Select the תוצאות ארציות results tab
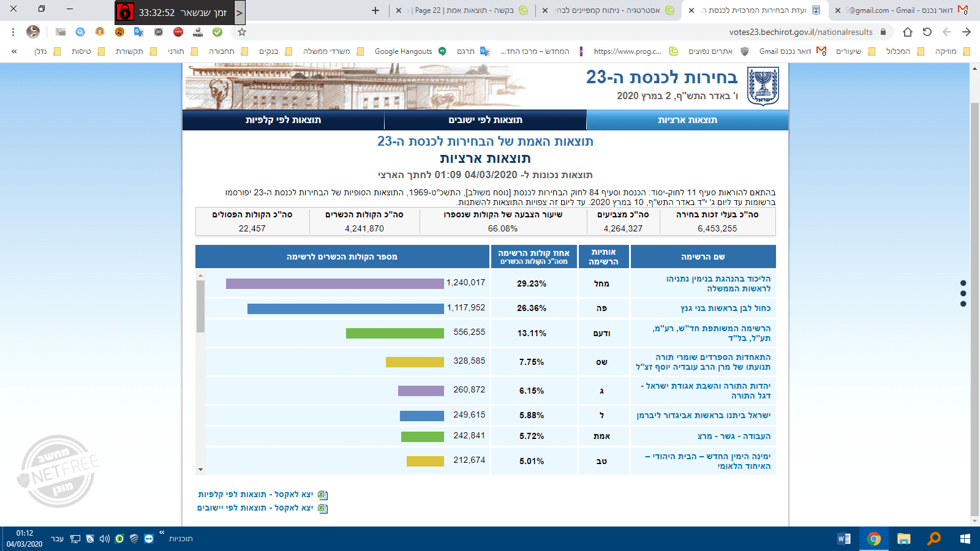Screen dimensions: 980x551 coord(687,120)
